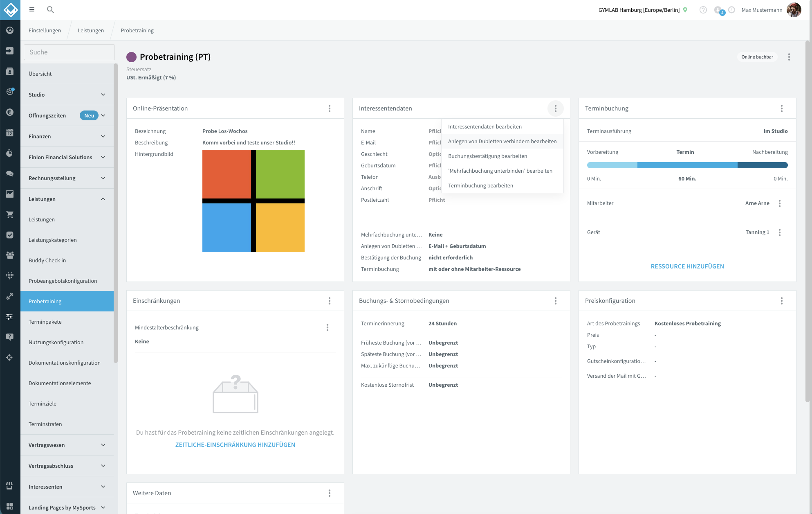Expand the Vertragswesen section

coord(103,445)
